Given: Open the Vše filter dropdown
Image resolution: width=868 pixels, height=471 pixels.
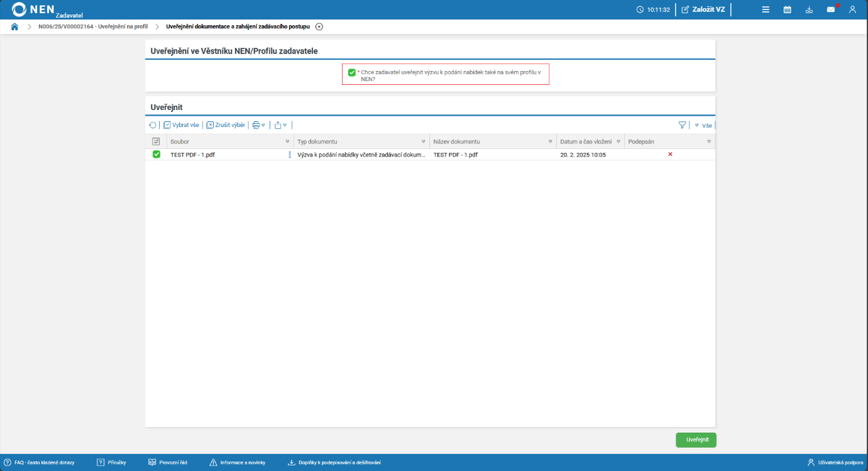Looking at the screenshot, I should point(703,125).
